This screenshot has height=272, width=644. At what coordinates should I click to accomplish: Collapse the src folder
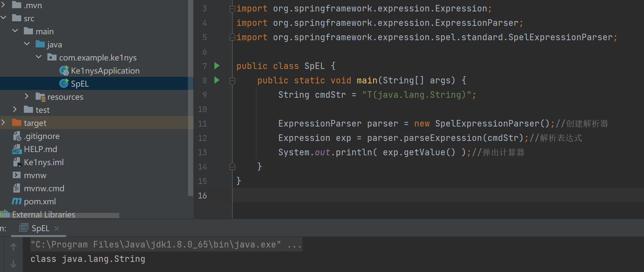[4, 18]
